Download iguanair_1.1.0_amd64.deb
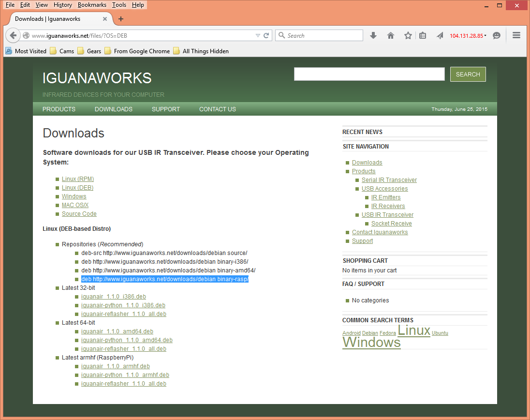This screenshot has height=420, width=530. point(117,331)
